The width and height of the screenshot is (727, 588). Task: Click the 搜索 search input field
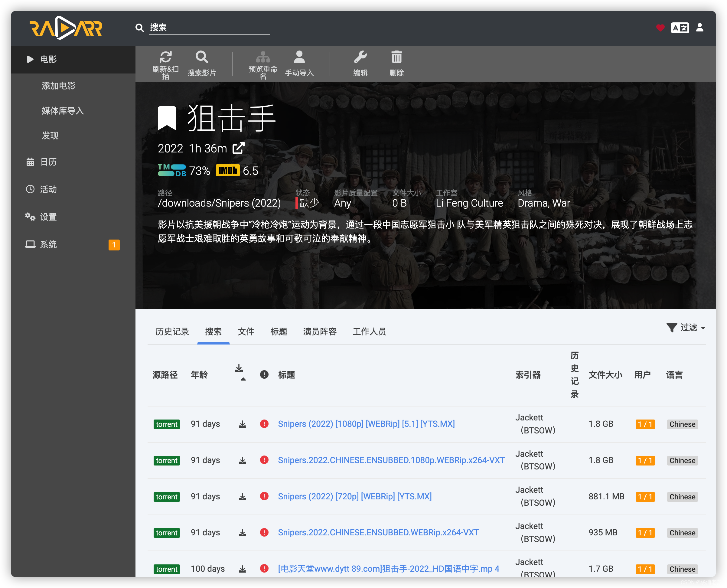(x=209, y=28)
